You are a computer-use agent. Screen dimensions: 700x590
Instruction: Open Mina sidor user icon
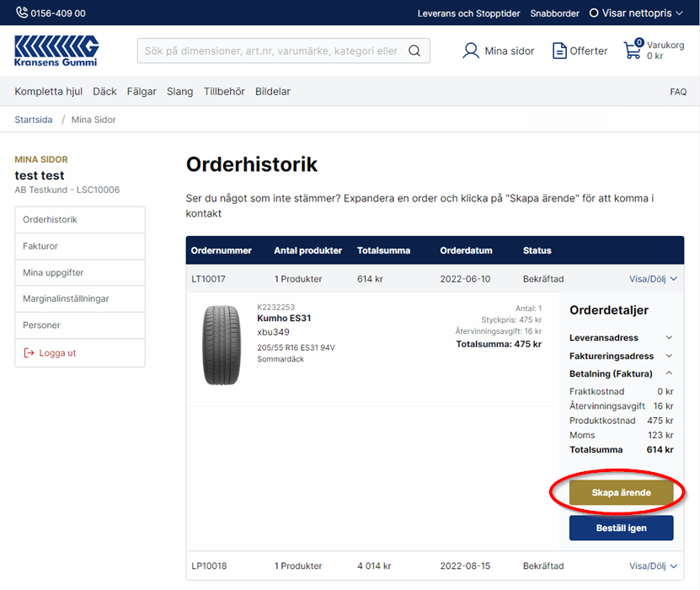[471, 51]
